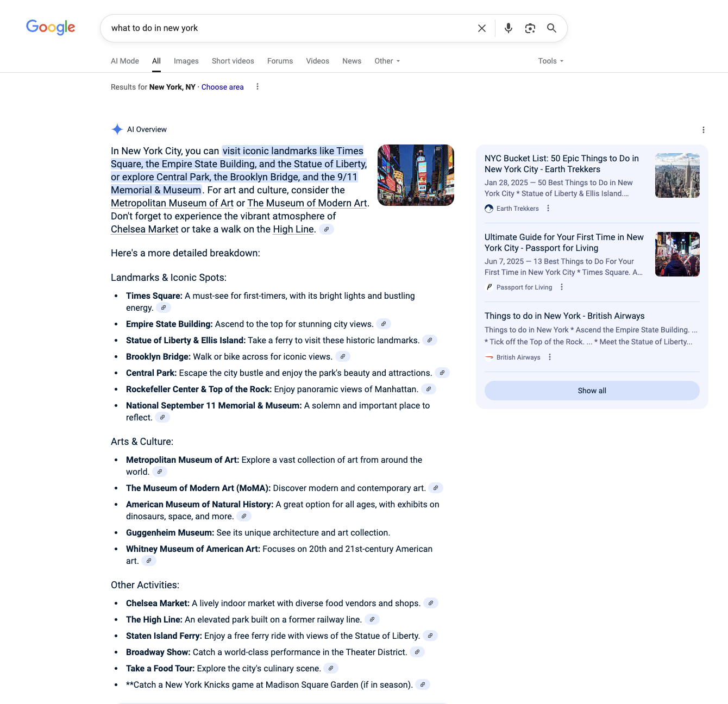Open source link icon for Chelsea Market bullet

point(431,603)
